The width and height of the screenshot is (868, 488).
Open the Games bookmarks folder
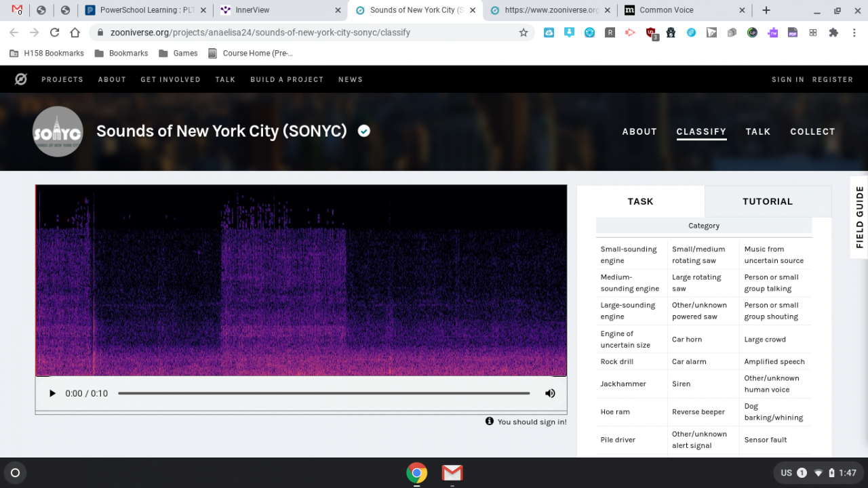tap(178, 53)
